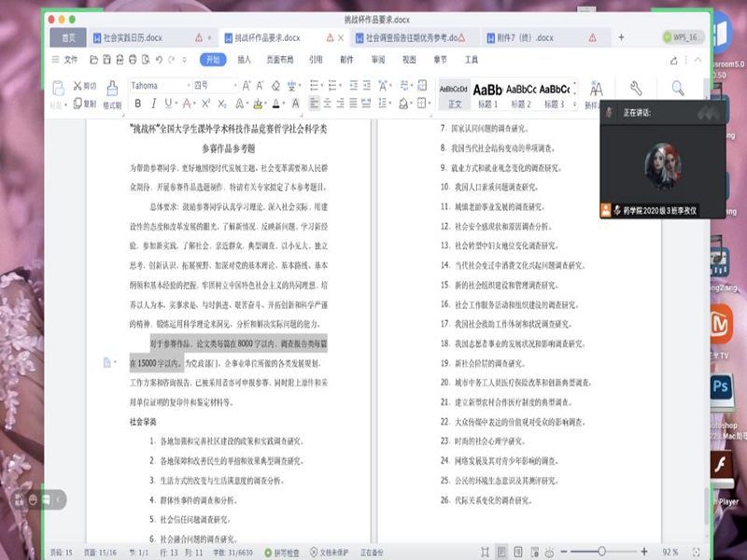Switch to the 社会实践日历.docx document tab
Screen dimensions: 747x560
tap(140, 38)
